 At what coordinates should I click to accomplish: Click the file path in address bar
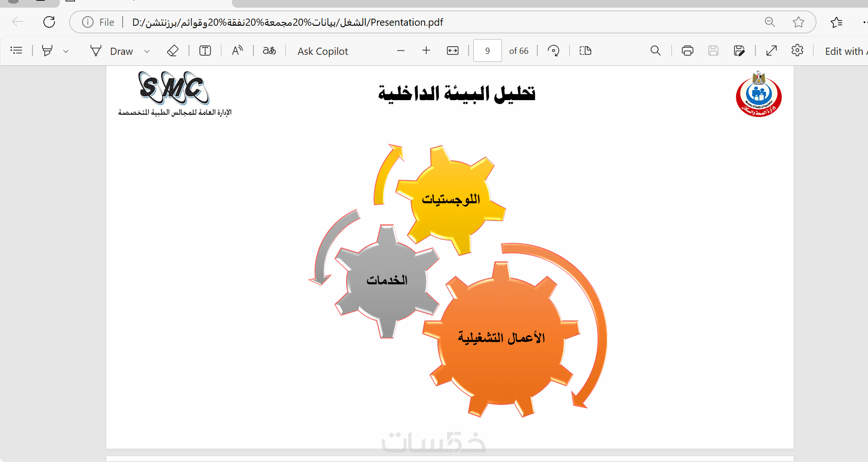pyautogui.click(x=288, y=22)
